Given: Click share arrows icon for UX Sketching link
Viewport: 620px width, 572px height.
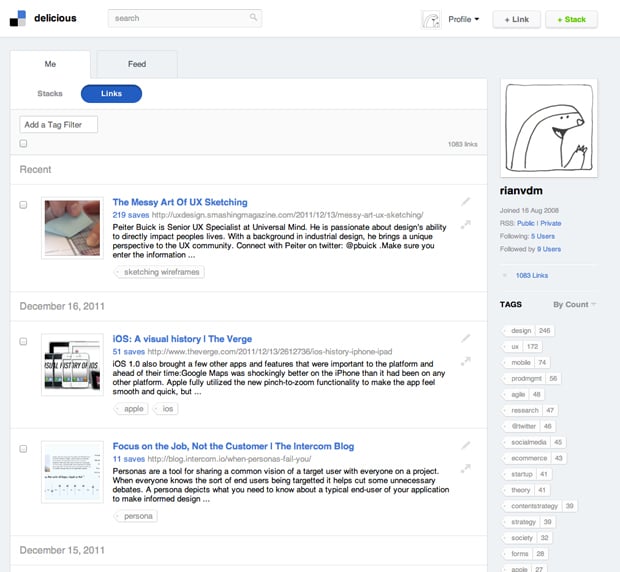Looking at the screenshot, I should [465, 225].
